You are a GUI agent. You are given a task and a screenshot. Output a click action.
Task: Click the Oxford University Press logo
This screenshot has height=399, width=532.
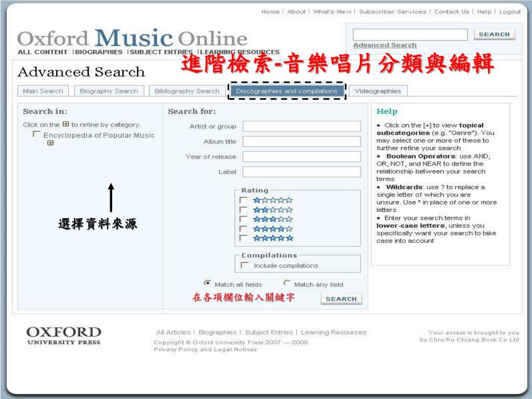(x=64, y=336)
